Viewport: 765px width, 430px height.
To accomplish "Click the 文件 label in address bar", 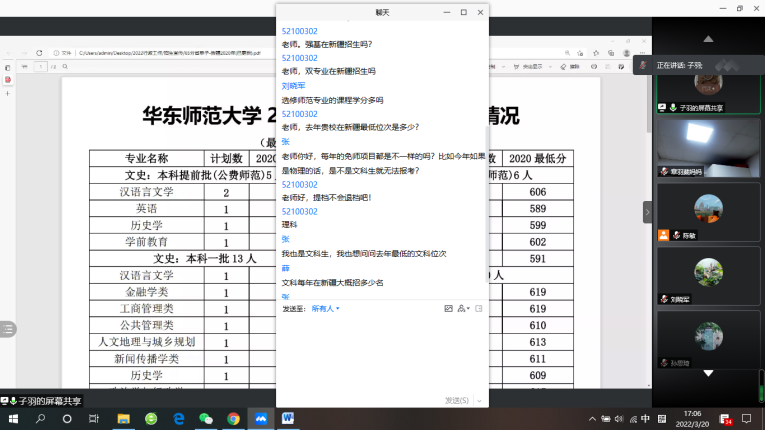I will pos(66,53).
